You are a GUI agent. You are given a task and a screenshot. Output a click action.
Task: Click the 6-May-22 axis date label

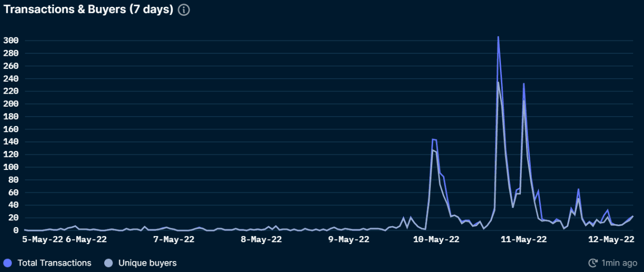(x=86, y=240)
